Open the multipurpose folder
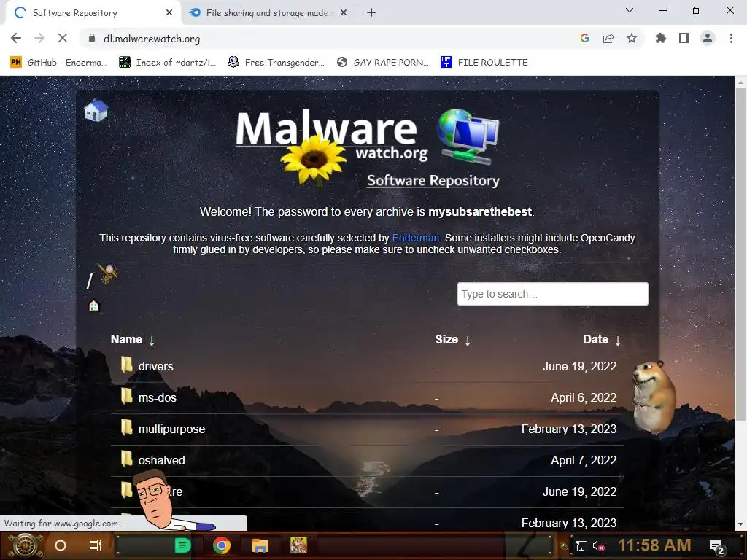Screen dimensions: 747x560 tap(171, 429)
